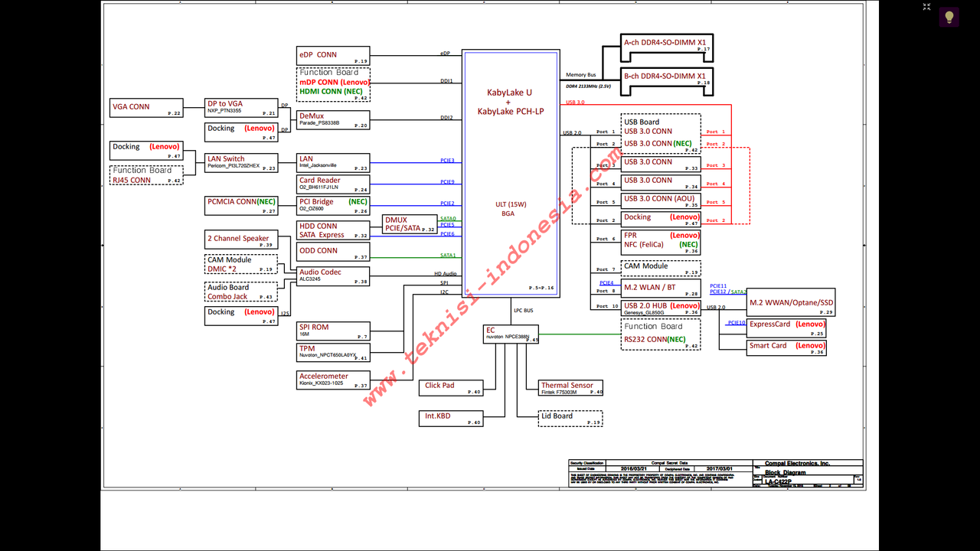
Task: Select the issued date '2016/03/21'
Action: tap(633, 469)
